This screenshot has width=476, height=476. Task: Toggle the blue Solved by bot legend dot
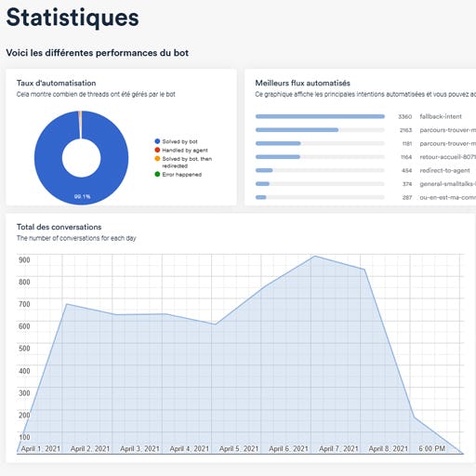tap(157, 141)
